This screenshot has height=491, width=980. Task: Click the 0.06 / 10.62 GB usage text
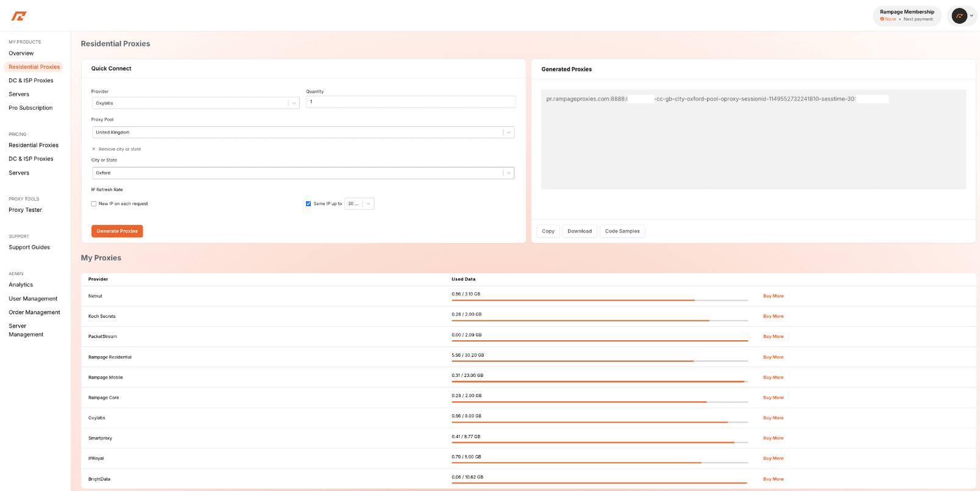(x=467, y=477)
